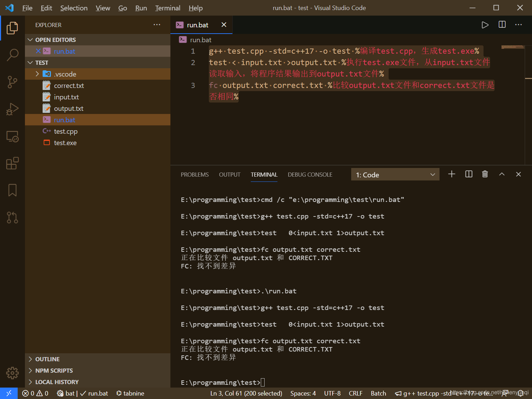Select the TERMINAL panel tab
This screenshot has width=532, height=399.
(264, 175)
